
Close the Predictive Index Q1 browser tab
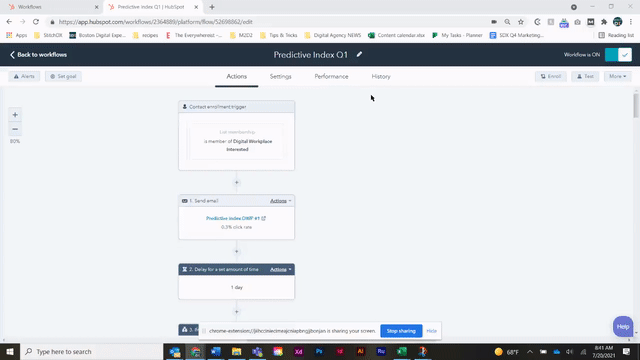[196, 7]
